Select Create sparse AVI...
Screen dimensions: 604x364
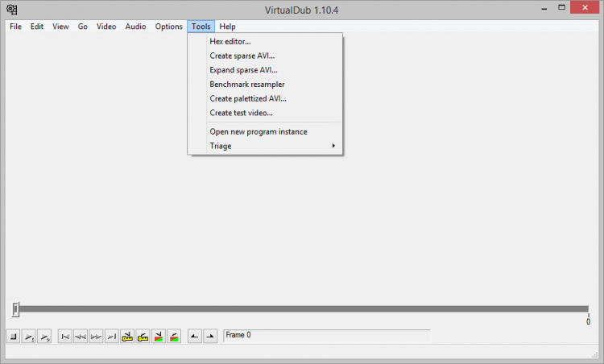click(265, 56)
